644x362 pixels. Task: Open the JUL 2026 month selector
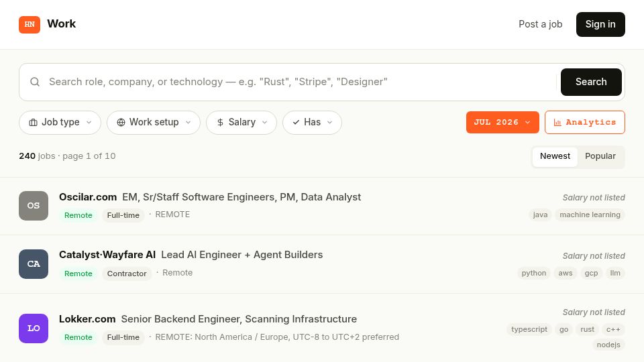click(502, 122)
